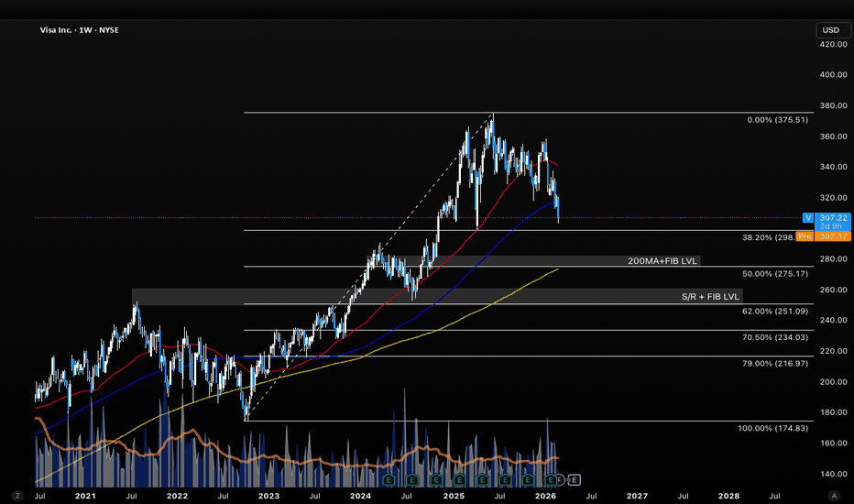The height and width of the screenshot is (504, 854).
Task: Click the 2023 label on the time axis
Action: point(268,496)
